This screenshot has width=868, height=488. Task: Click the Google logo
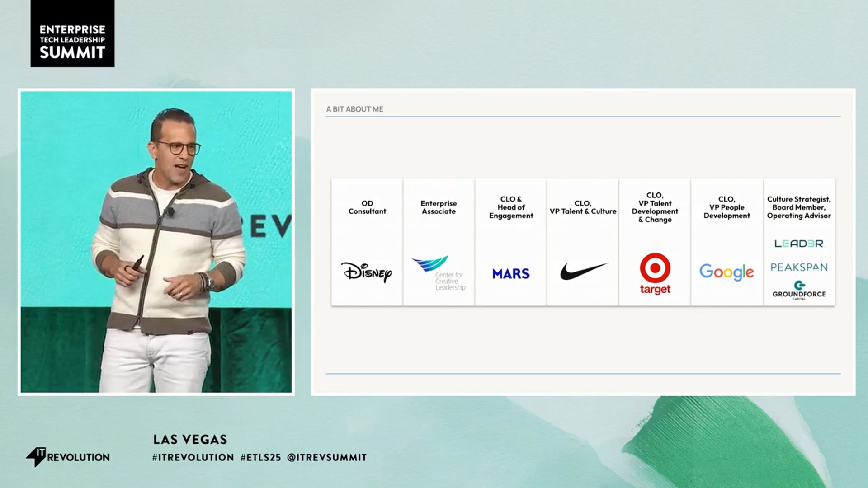pyautogui.click(x=726, y=272)
